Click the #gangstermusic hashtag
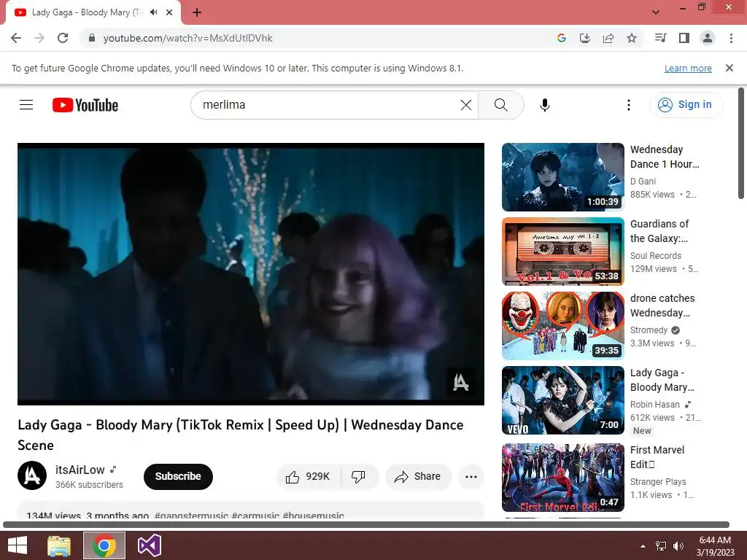The image size is (747, 560). coord(190,516)
